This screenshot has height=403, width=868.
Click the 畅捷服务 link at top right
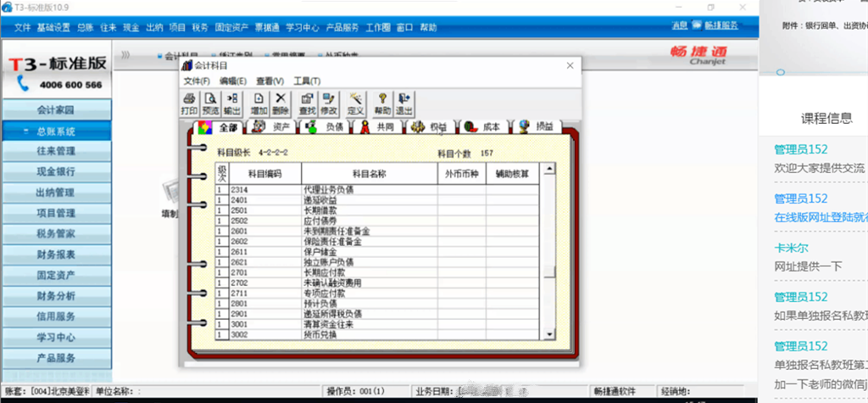pyautogui.click(x=721, y=26)
